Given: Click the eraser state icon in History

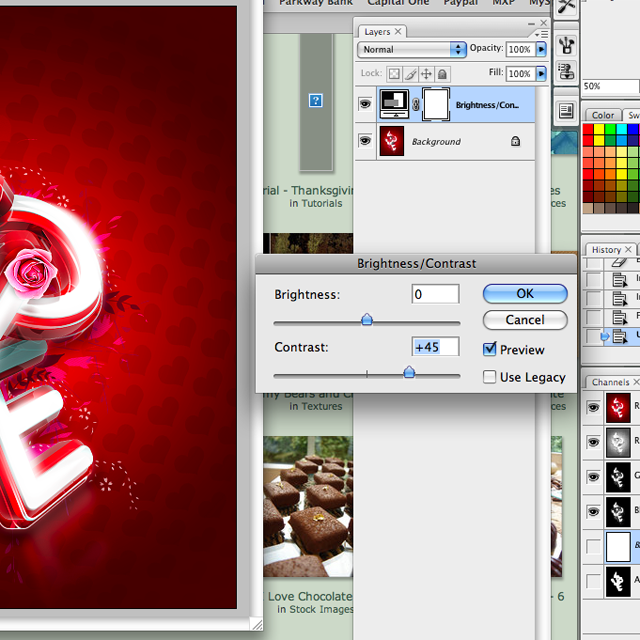Looking at the screenshot, I should [620, 262].
